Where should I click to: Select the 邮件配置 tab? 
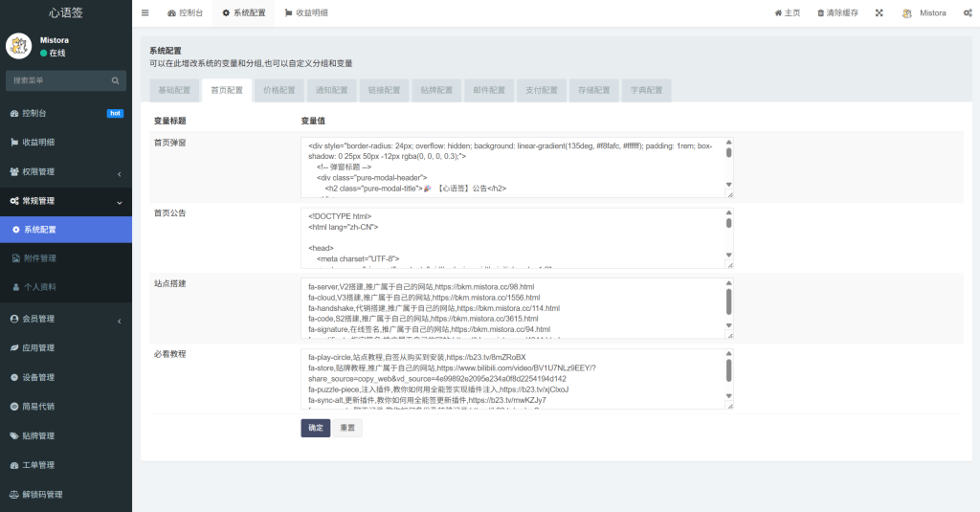(489, 90)
